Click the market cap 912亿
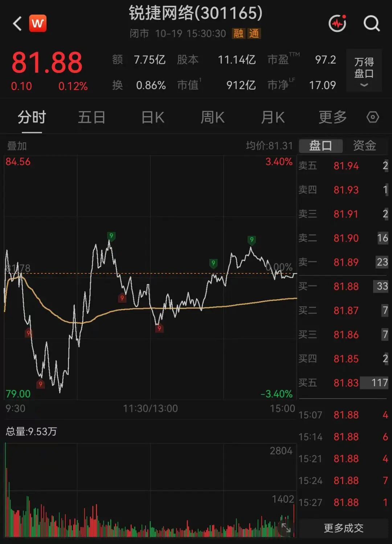392x544 pixels. [x=241, y=85]
